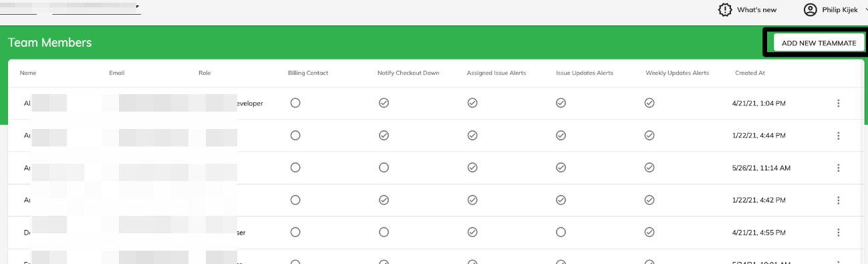Open three-dot menu for 4/21/21 4:55 PM row
868x264 pixels.
(838, 232)
